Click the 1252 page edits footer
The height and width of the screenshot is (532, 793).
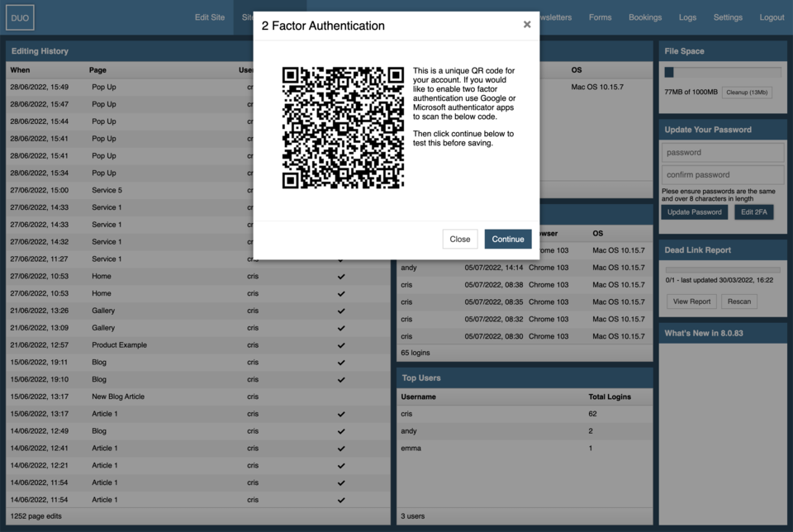point(36,516)
